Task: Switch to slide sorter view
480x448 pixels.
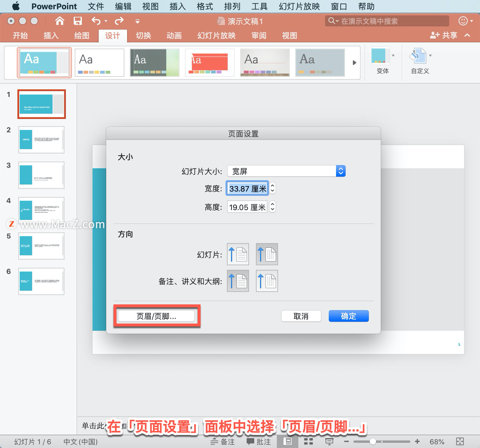Action: coord(308,442)
